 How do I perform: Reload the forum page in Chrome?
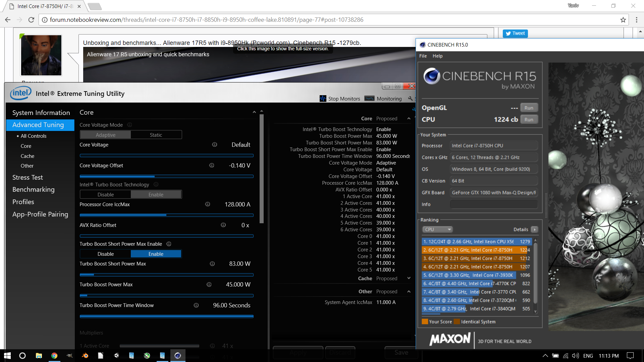click(31, 20)
